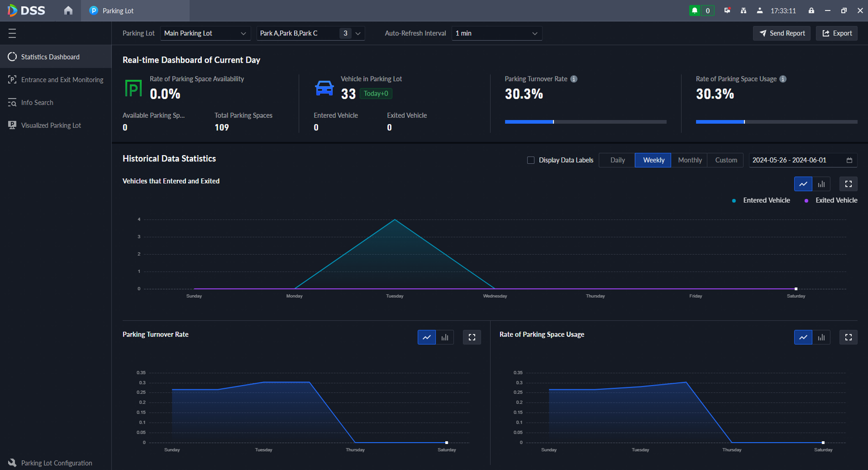Open calendar icon in date range field
This screenshot has height=470, width=868.
point(849,160)
